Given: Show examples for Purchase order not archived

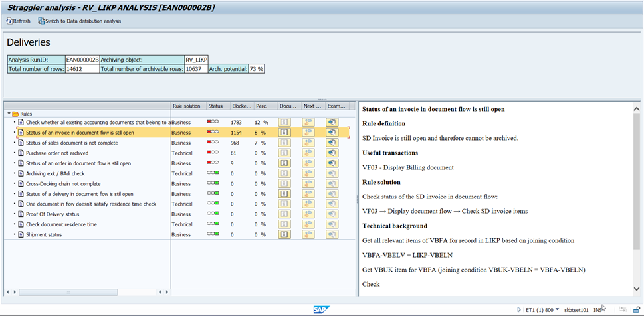Looking at the screenshot, I should [x=332, y=153].
